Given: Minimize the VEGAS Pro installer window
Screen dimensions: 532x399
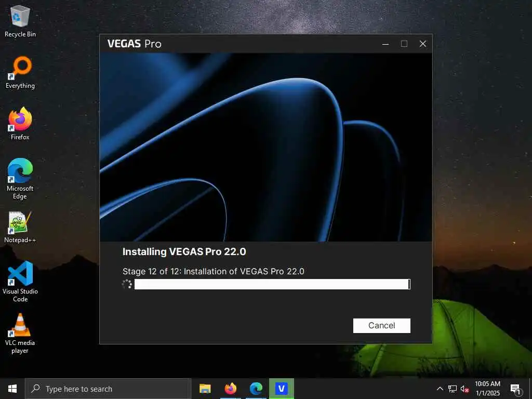Looking at the screenshot, I should [385, 44].
